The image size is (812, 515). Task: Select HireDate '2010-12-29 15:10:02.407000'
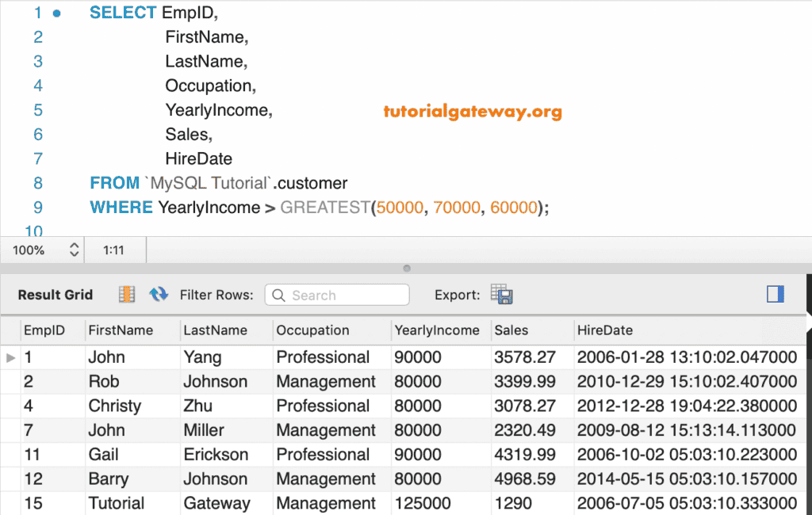point(688,381)
